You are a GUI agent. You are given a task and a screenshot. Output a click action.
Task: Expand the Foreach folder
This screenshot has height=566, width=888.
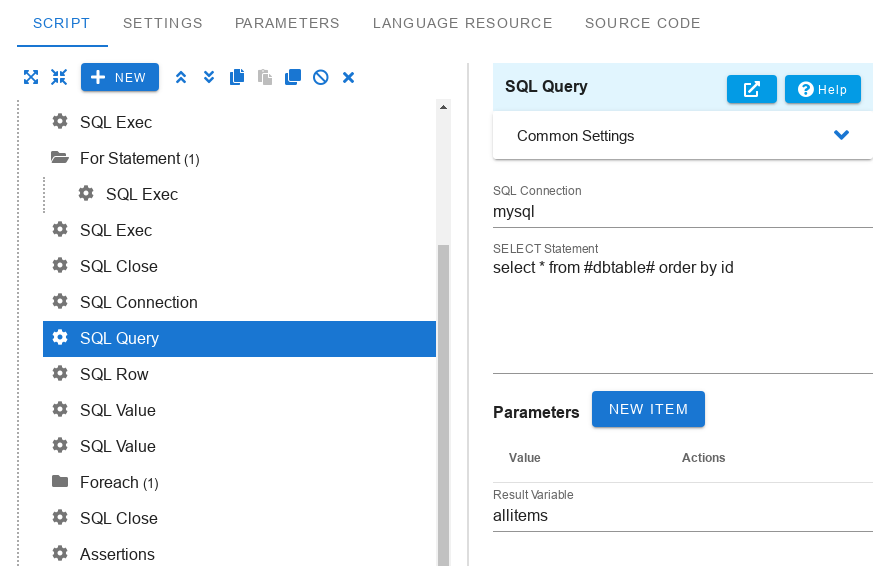60,482
